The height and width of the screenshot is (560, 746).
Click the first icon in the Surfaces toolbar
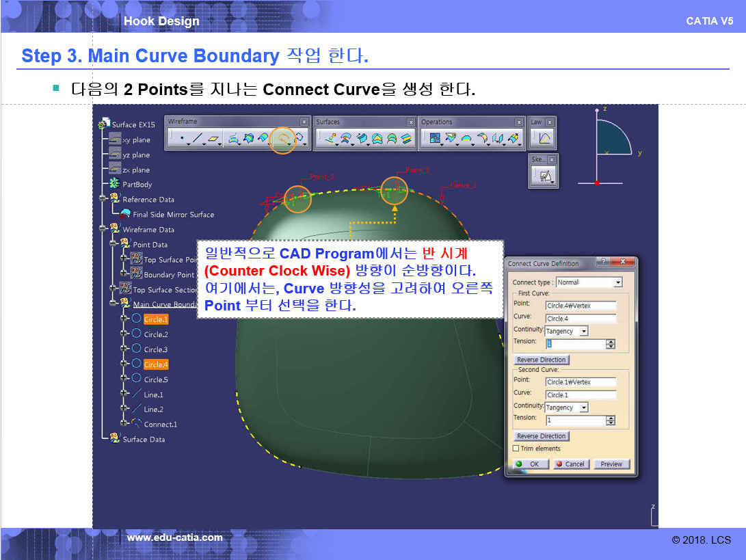pos(330,139)
